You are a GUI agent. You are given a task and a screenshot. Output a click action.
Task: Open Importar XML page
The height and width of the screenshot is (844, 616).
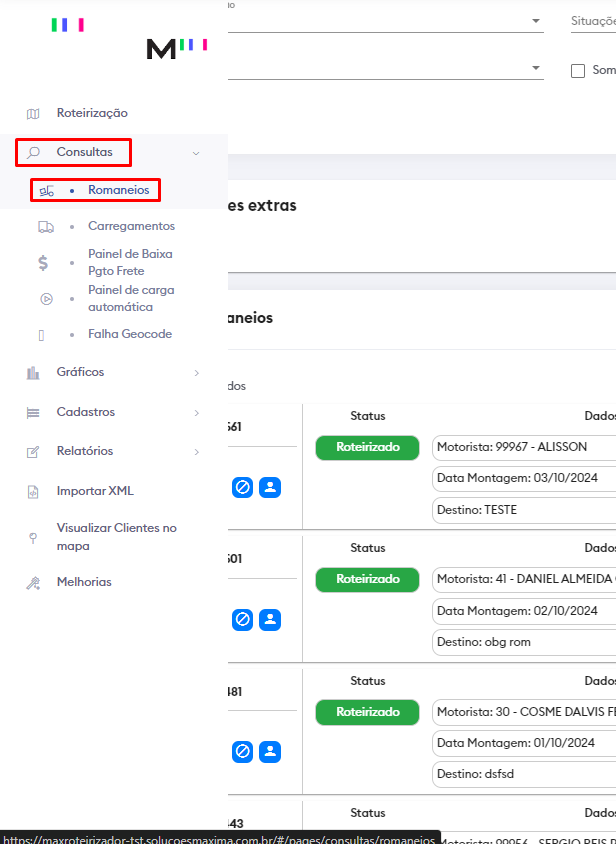pos(95,491)
